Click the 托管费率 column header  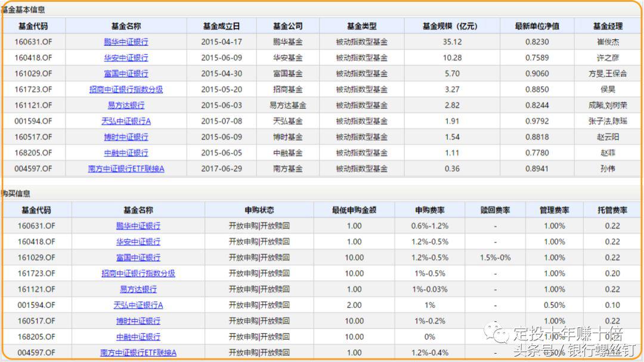(x=609, y=210)
